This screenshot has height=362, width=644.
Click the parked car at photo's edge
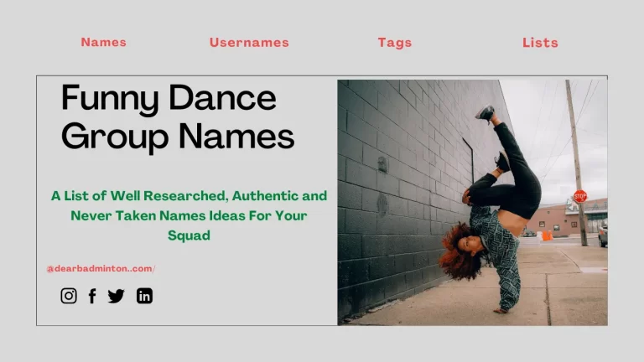click(602, 234)
